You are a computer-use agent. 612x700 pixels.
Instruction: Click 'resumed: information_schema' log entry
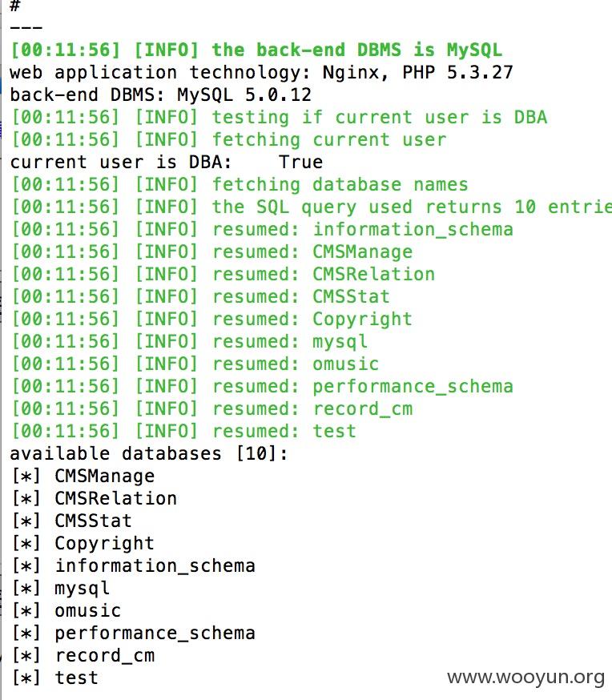(262, 230)
